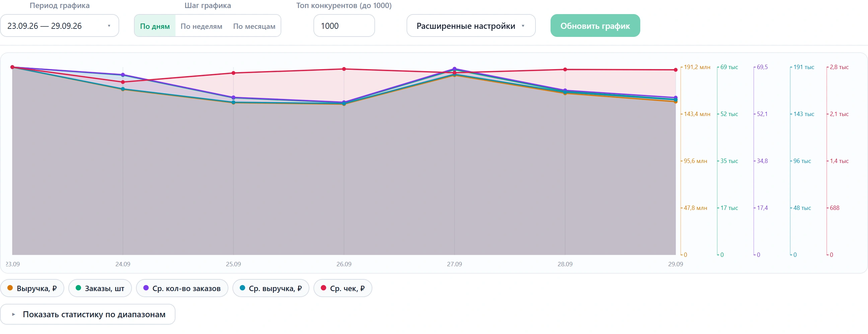Toggle the 'Выручка, ₽' legend series

click(x=32, y=288)
